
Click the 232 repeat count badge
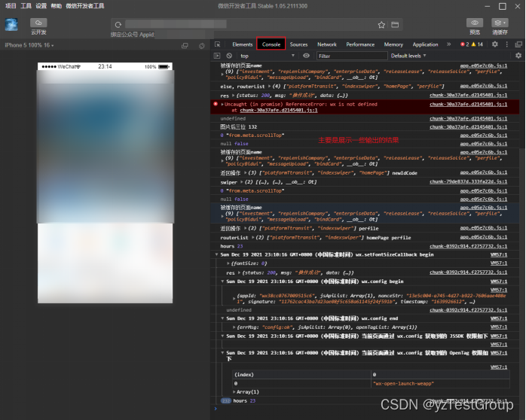pyautogui.click(x=226, y=400)
